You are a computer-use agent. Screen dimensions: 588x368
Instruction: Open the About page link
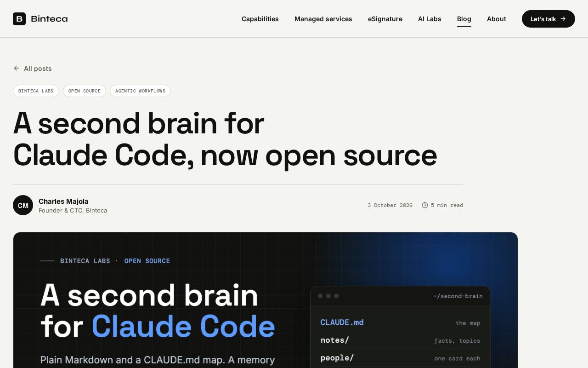[497, 19]
